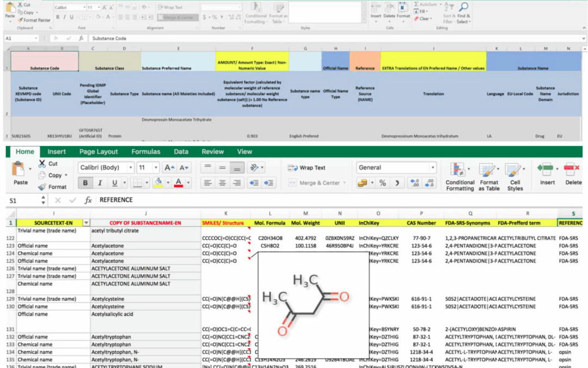Open the Formulas tab
Screen dimensions: 588x368
tap(145, 152)
